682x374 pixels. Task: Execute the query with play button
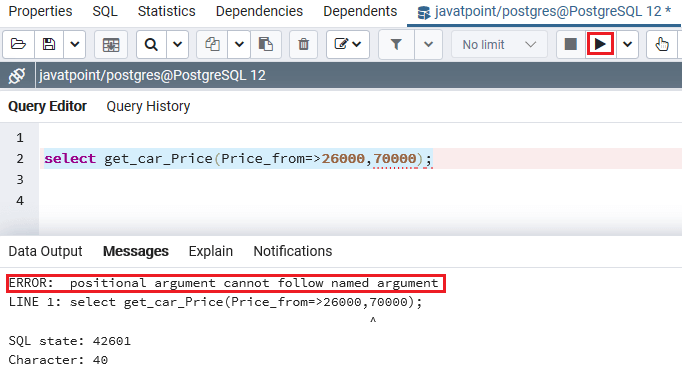pyautogui.click(x=600, y=44)
